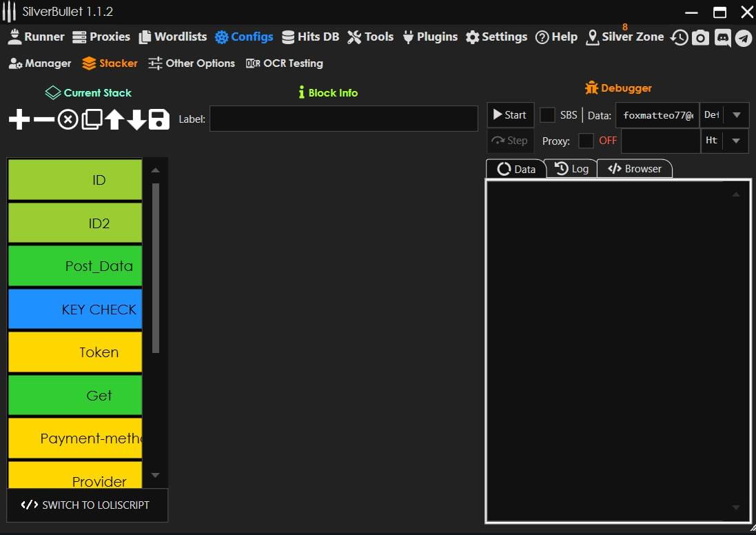The width and height of the screenshot is (756, 535).
Task: Move block down with down arrow
Action: [x=137, y=119]
